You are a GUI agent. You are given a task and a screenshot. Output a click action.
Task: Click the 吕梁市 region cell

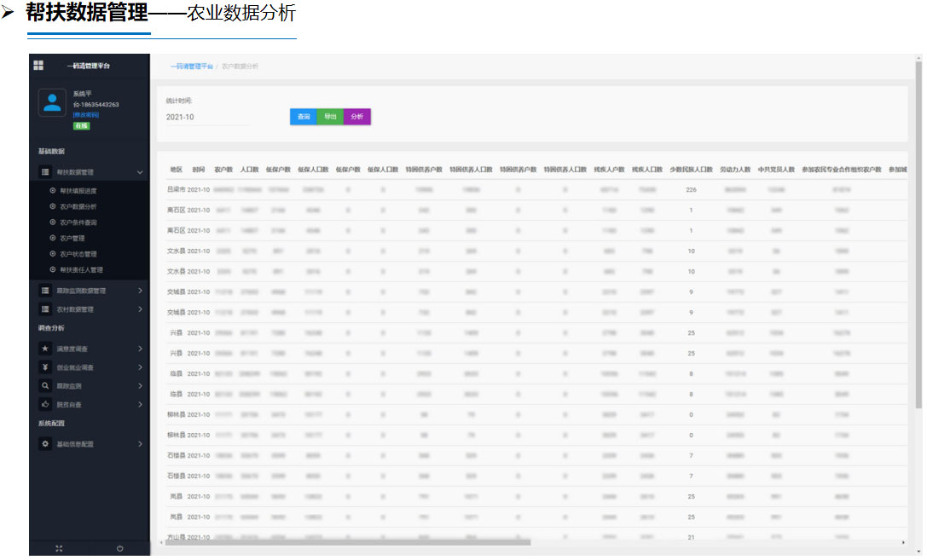(x=177, y=189)
